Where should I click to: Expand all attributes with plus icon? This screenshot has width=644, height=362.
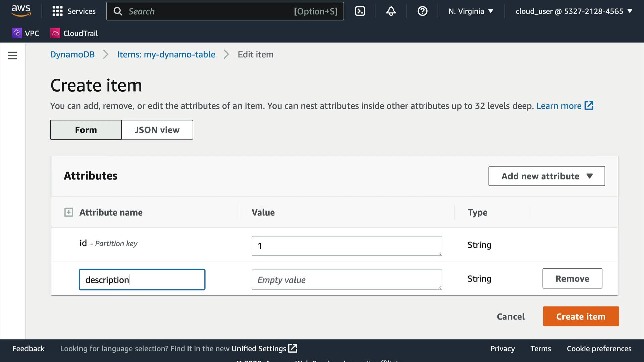point(69,212)
